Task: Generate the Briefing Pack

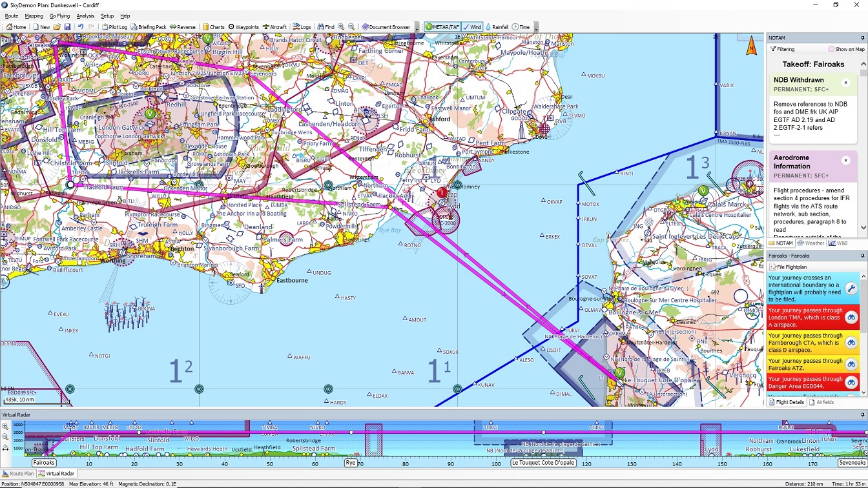Action: click(x=149, y=27)
